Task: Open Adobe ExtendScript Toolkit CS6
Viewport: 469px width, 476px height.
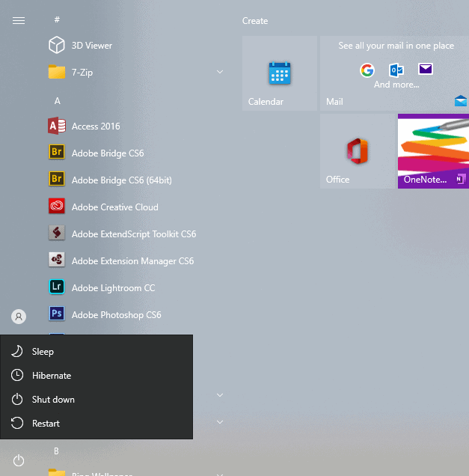Action: [x=57, y=234]
